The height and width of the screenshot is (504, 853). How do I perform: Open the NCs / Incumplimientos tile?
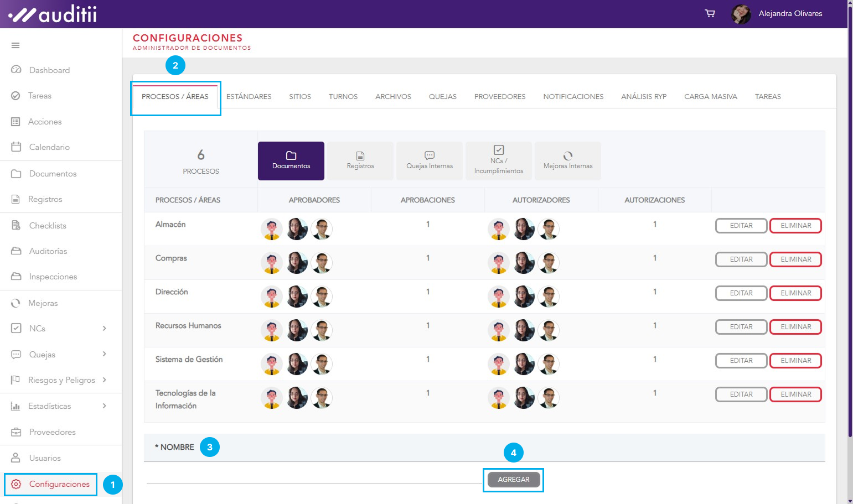point(499,161)
